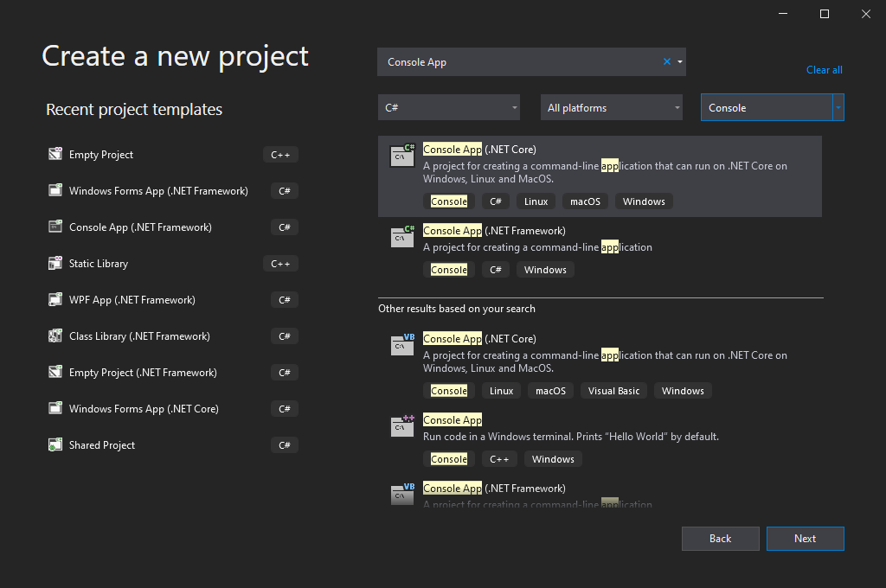Click the C++ tag on Console App result

(499, 459)
